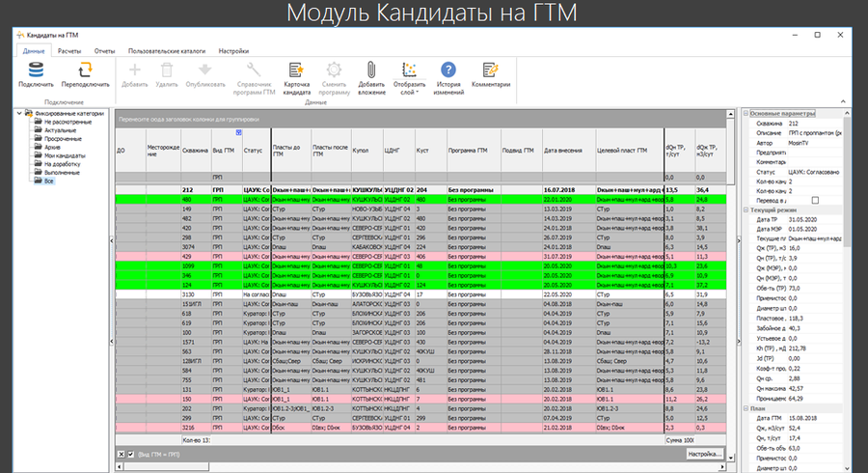Click the left panel splitter collapse arrow
This screenshot has height=473, width=868.
112,240
